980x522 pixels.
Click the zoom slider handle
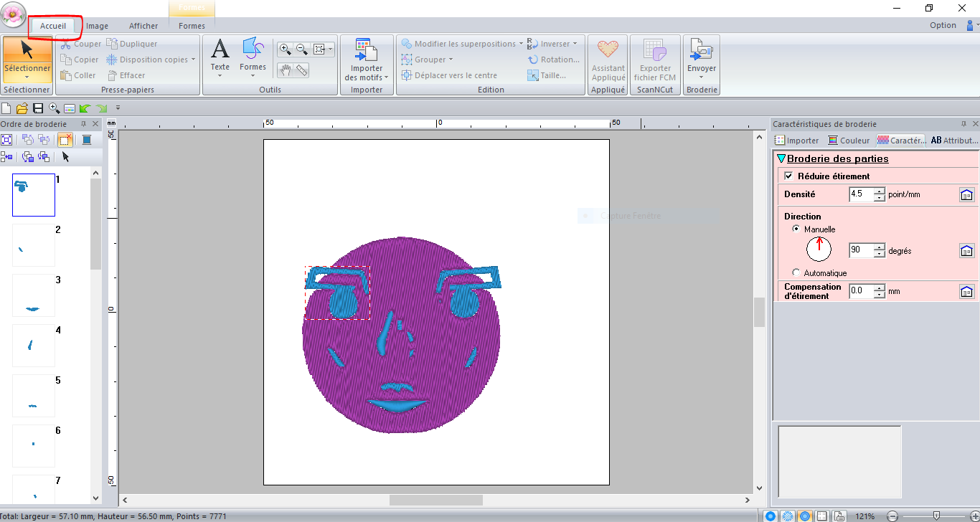(x=936, y=516)
